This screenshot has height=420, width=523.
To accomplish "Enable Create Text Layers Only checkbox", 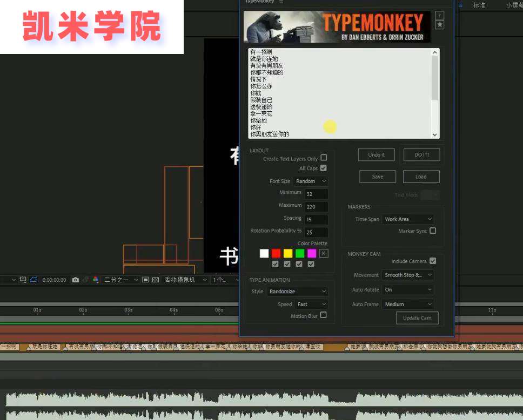I will click(x=324, y=157).
